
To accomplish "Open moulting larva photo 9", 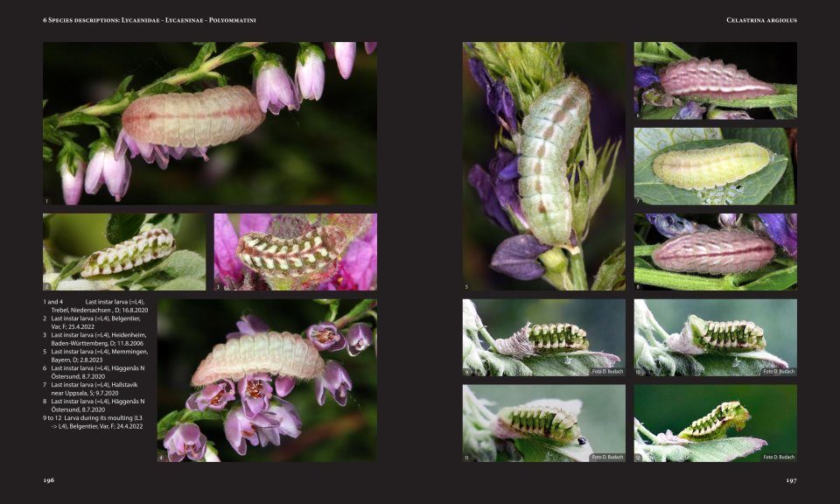I will click(x=543, y=338).
